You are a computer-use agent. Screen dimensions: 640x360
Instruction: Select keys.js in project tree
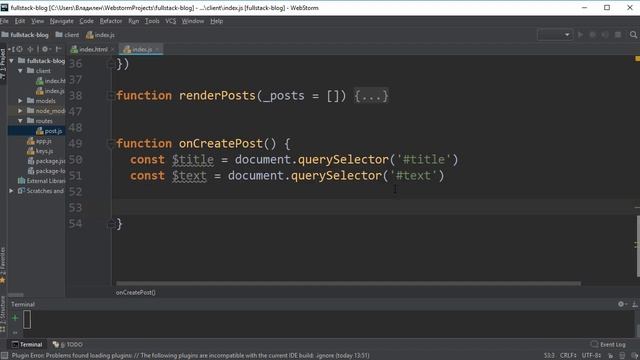click(40, 151)
